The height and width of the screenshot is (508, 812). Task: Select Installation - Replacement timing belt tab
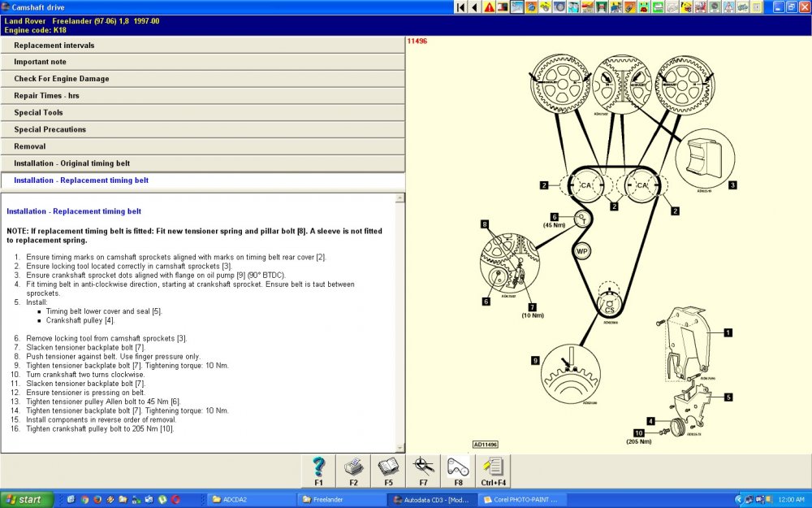202,180
